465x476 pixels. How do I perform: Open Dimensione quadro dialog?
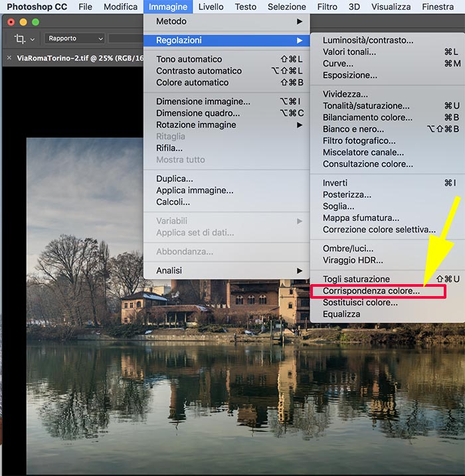[227, 113]
